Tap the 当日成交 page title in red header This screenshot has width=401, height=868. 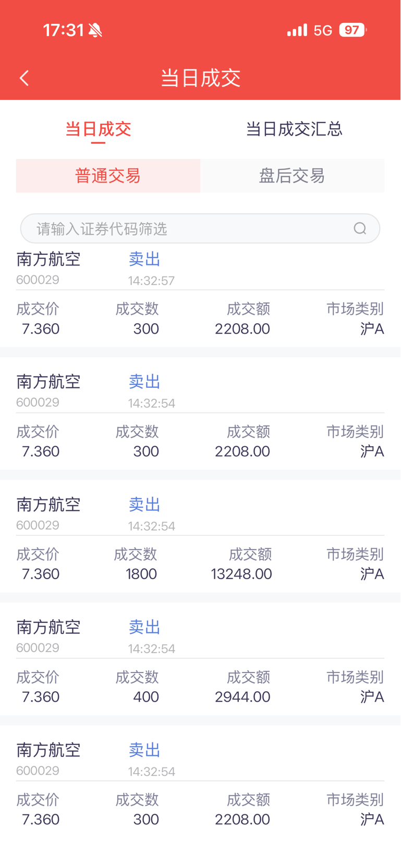(x=200, y=78)
